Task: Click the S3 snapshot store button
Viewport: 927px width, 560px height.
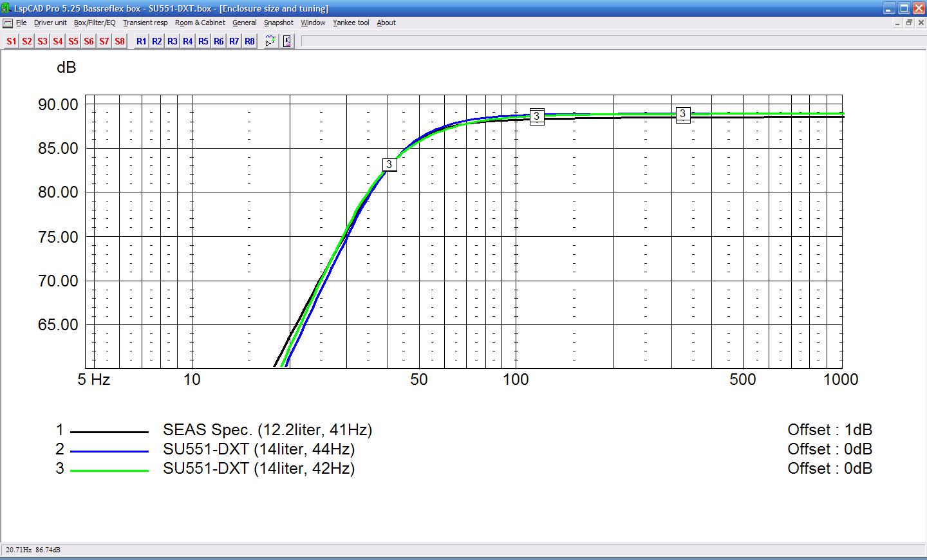Action: click(42, 41)
